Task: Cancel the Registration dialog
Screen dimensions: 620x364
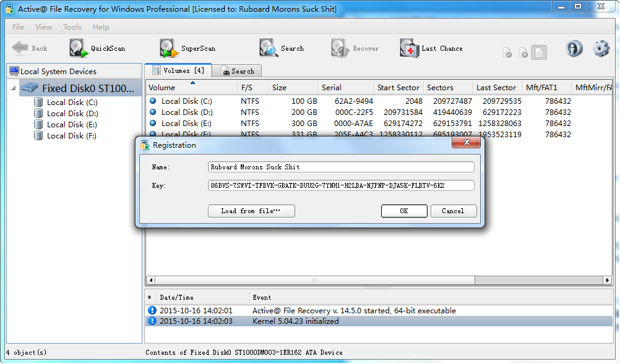Action: 453,211
